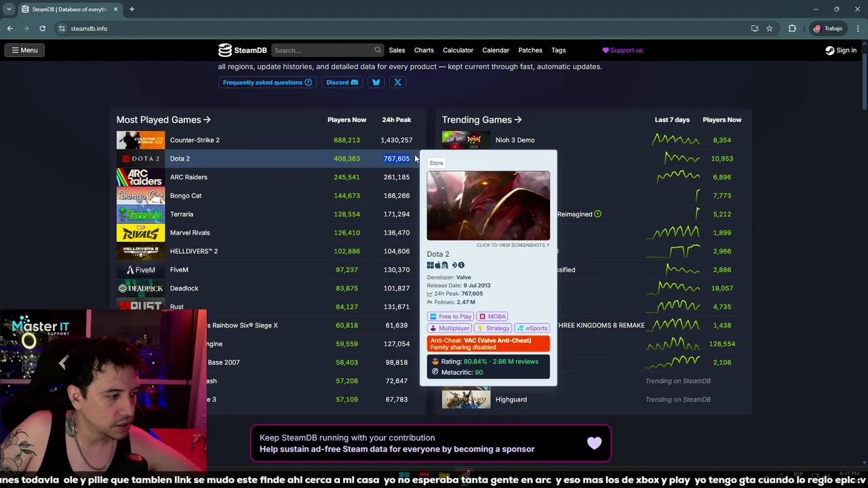The image size is (868, 488).
Task: Open the Patches menu item
Action: pyautogui.click(x=530, y=50)
